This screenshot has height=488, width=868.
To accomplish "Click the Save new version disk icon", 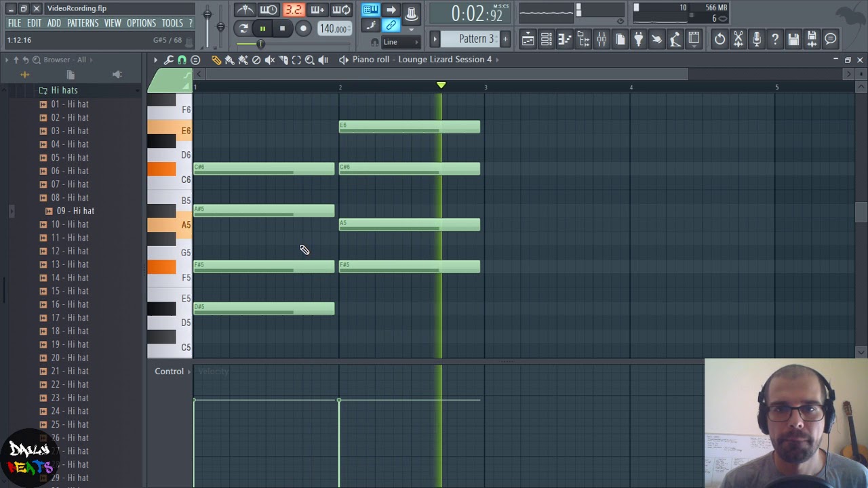I will (812, 39).
